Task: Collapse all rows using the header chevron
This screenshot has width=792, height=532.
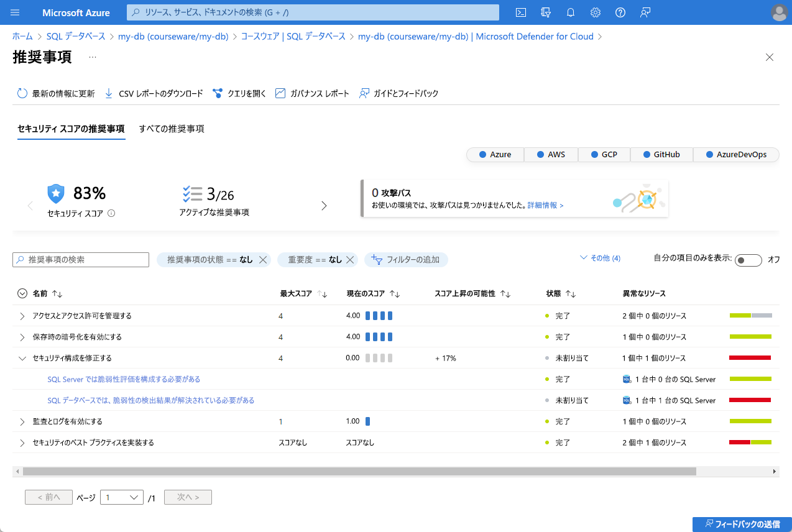Action: 22,294
